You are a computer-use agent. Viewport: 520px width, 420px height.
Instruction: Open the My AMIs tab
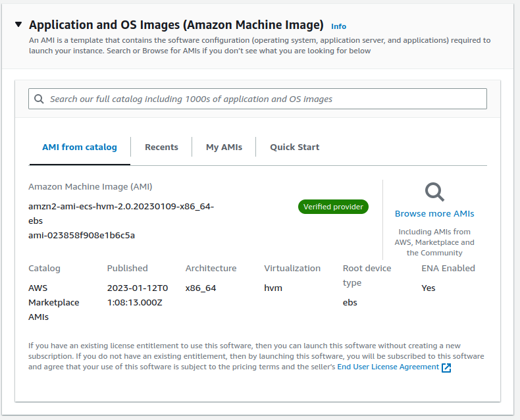pyautogui.click(x=224, y=147)
